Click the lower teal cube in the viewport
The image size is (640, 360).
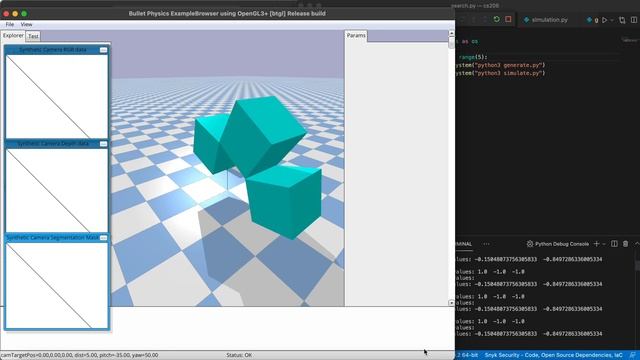[284, 202]
